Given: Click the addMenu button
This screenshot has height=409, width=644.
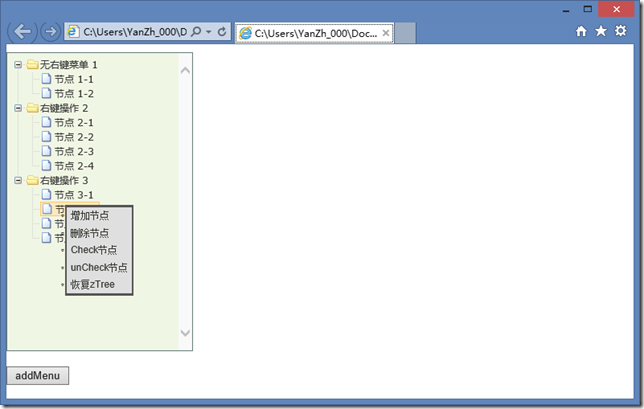Looking at the screenshot, I should pos(38,376).
